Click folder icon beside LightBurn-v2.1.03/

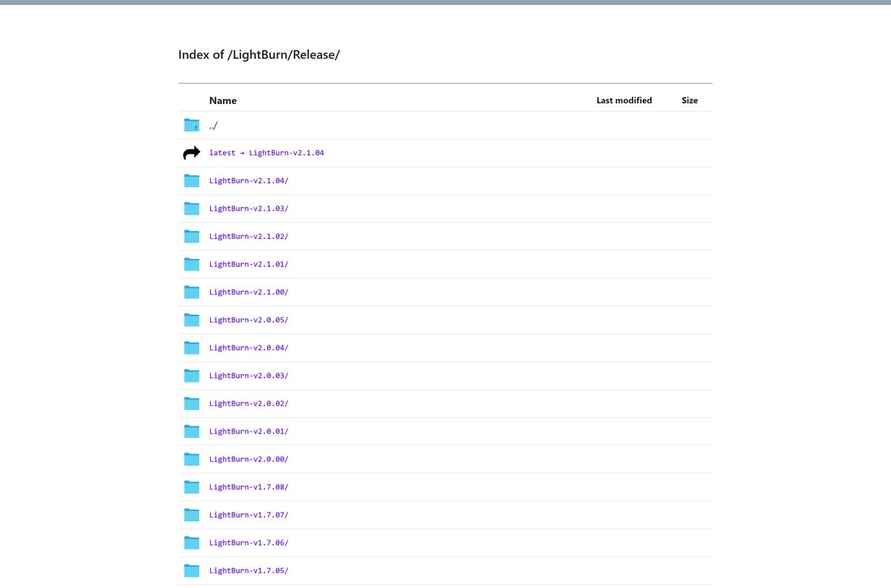(192, 209)
